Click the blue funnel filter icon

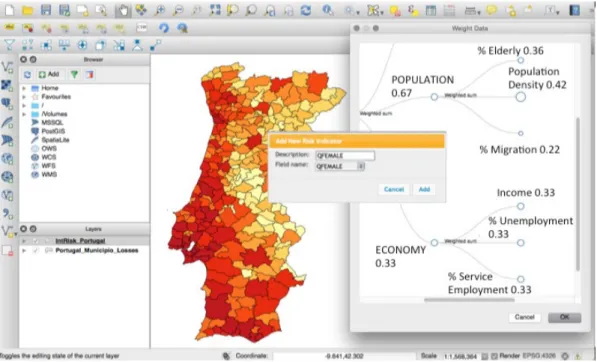[x=9, y=46]
